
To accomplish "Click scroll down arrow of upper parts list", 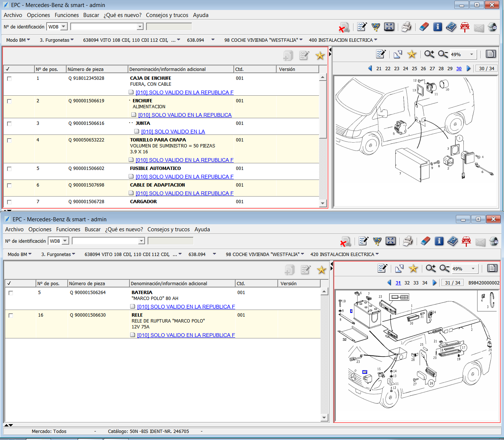I will coord(323,203).
